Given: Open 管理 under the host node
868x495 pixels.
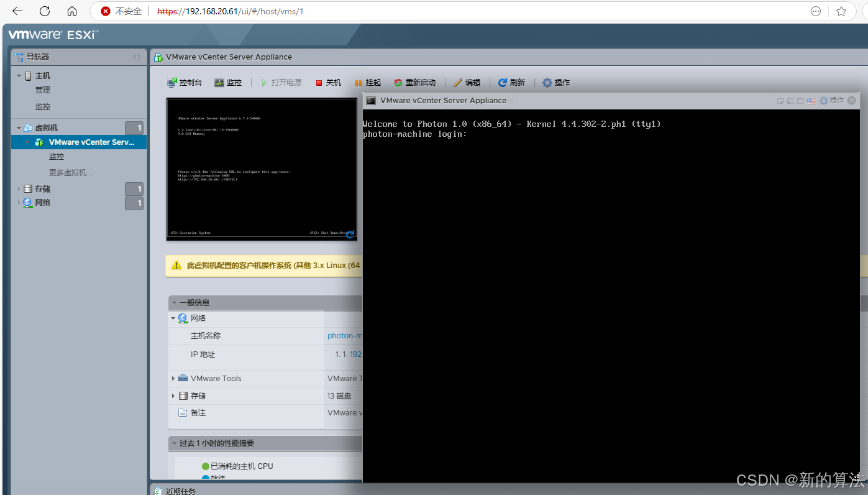Looking at the screenshot, I should coord(43,90).
